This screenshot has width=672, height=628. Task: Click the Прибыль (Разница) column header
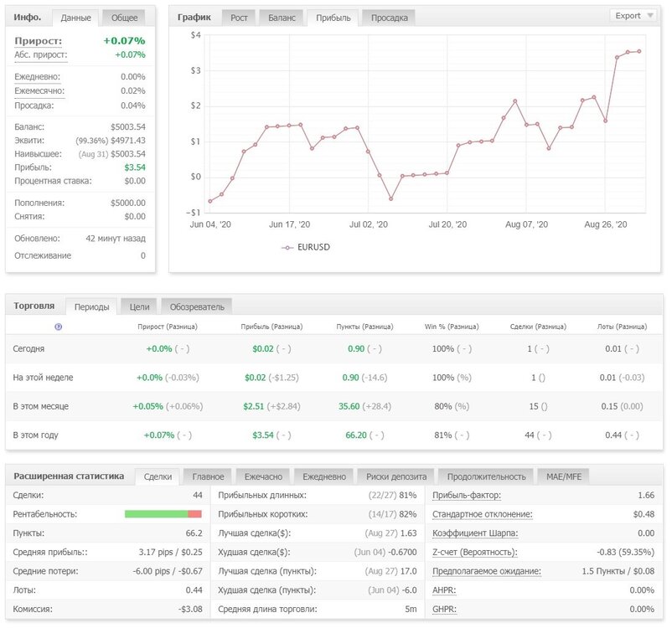click(271, 327)
